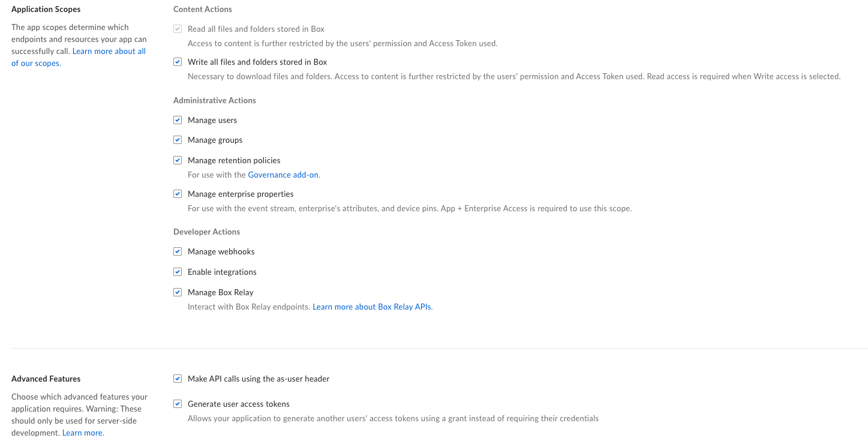Click the Generate user access tokens label
Viewport: 868px width, 447px height.
(x=239, y=404)
